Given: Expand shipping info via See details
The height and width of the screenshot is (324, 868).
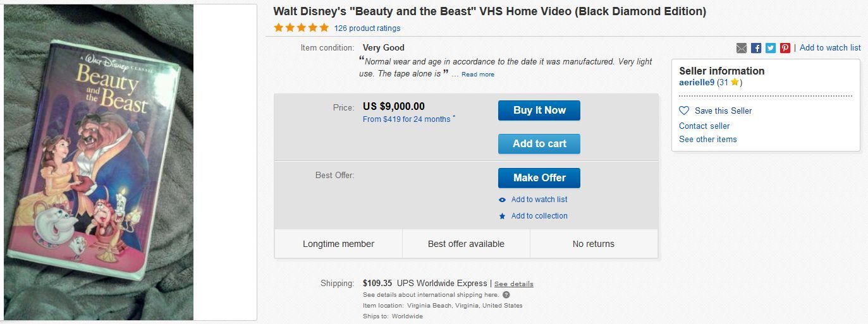Looking at the screenshot, I should click(513, 284).
